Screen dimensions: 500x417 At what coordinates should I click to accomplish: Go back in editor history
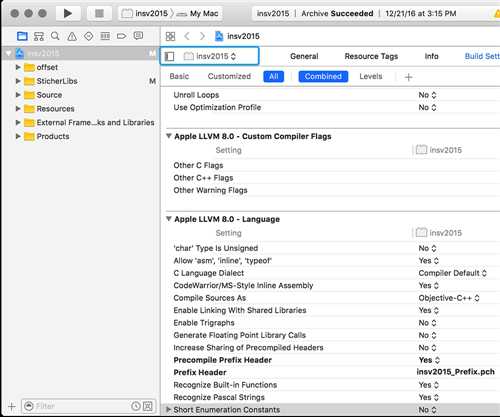[187, 36]
